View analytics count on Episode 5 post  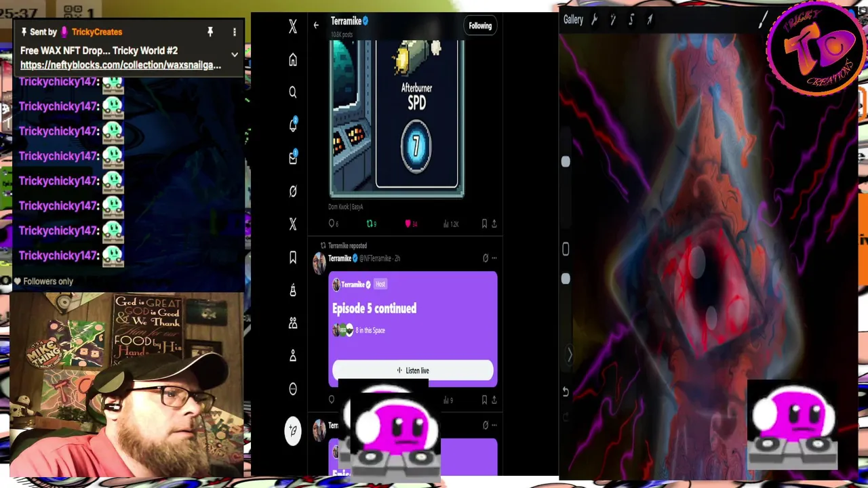click(449, 401)
